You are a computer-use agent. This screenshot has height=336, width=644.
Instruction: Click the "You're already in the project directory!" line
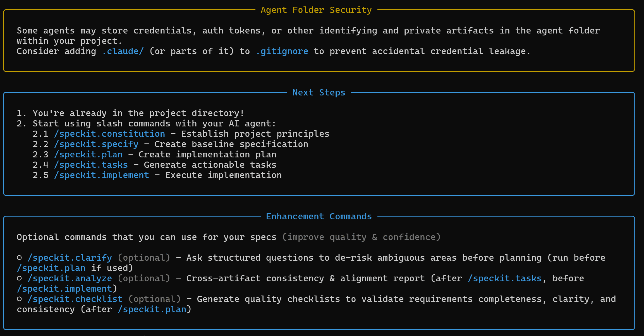[138, 113]
